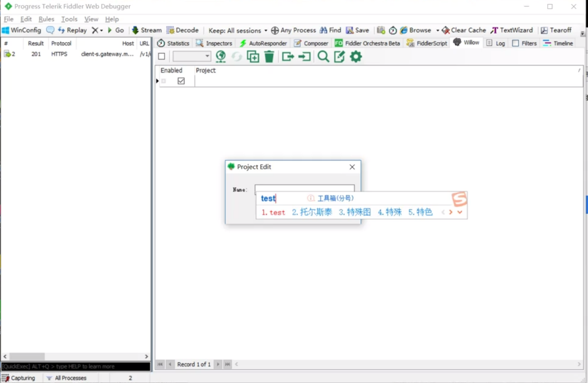Click the camera screenshot toolbar icon
588x383 pixels.
coord(381,30)
